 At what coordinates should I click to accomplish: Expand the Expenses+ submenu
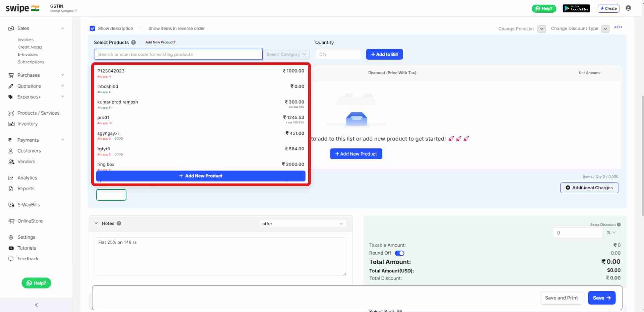click(63, 97)
